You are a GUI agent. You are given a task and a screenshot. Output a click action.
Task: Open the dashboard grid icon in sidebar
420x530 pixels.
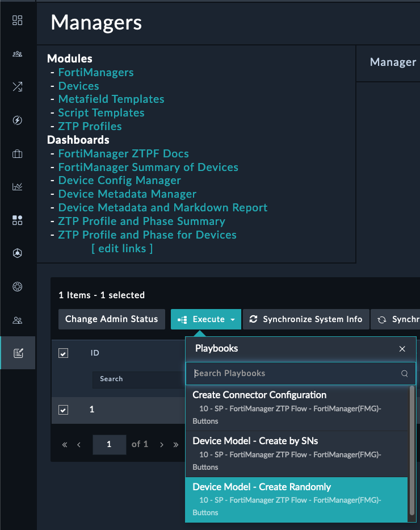[17, 20]
